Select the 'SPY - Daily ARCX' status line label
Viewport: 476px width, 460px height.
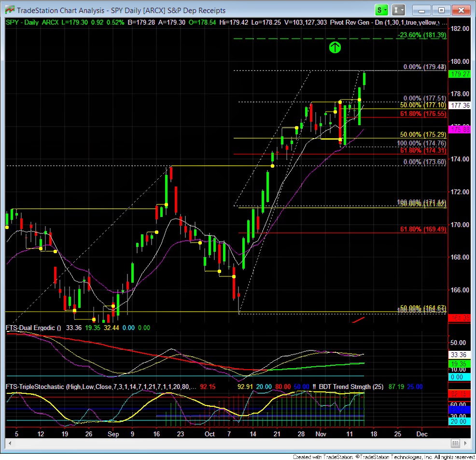pos(32,23)
